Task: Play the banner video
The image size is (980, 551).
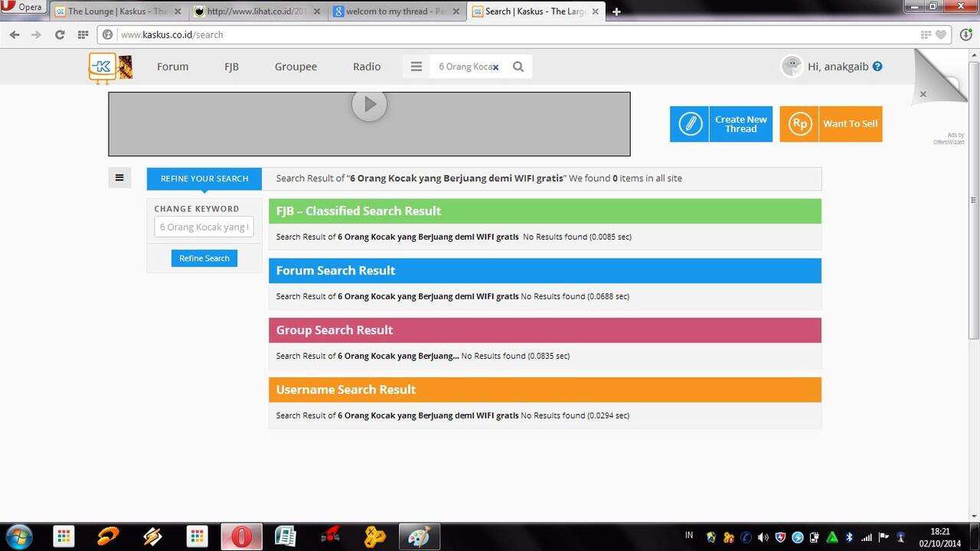Action: [369, 105]
